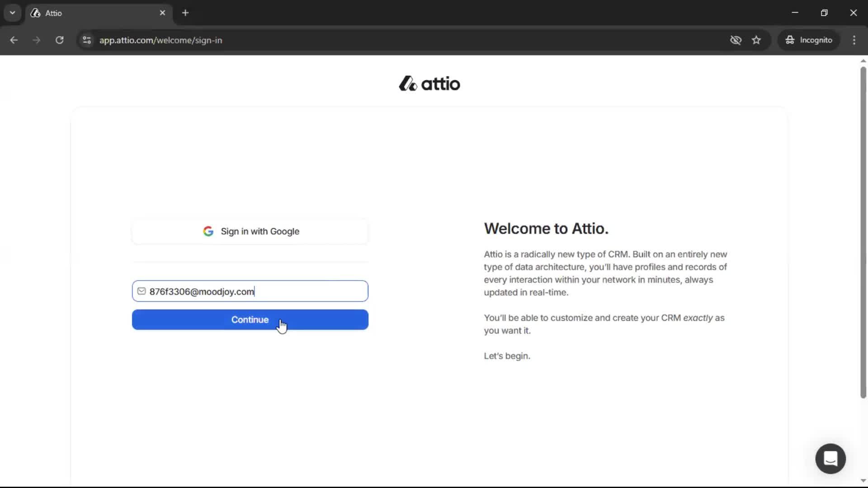The height and width of the screenshot is (488, 868).
Task: Click Sign in with Google button
Action: tap(250, 231)
